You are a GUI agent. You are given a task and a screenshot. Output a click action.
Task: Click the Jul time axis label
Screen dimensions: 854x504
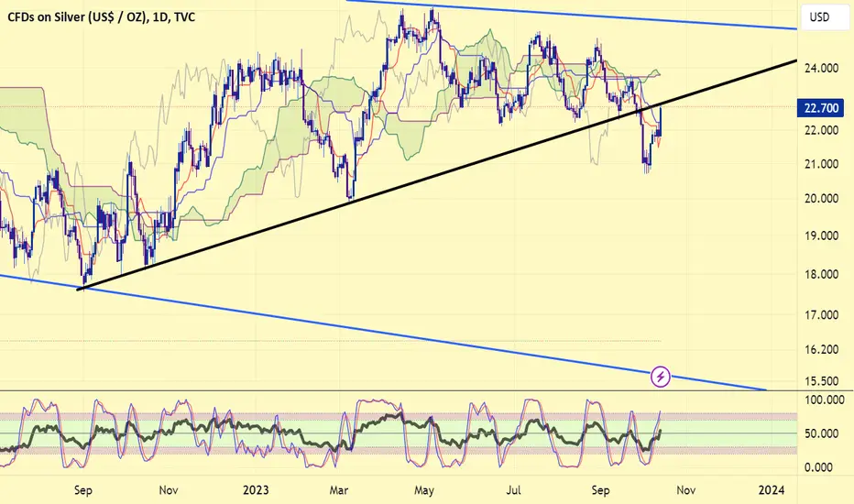[x=513, y=490]
